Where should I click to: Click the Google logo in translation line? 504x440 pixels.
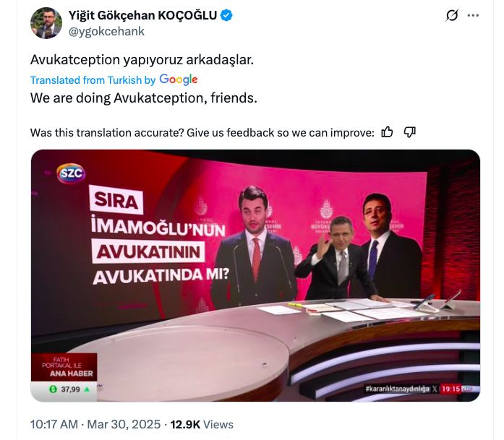click(x=179, y=79)
